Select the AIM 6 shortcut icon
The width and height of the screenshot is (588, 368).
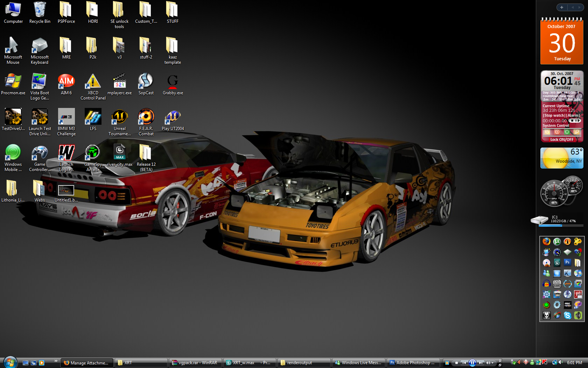tap(66, 84)
